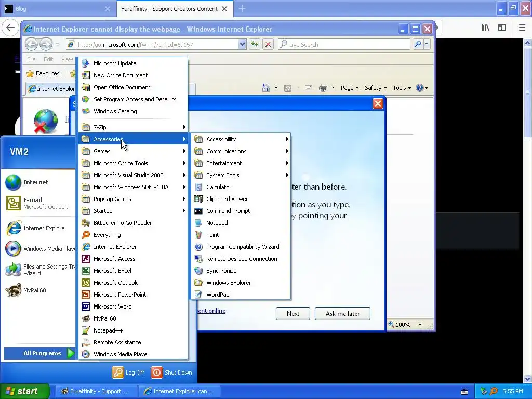Open E-mail Microsoft Outlook in Start menu
Viewport: 532px width, 399px height.
click(39, 203)
